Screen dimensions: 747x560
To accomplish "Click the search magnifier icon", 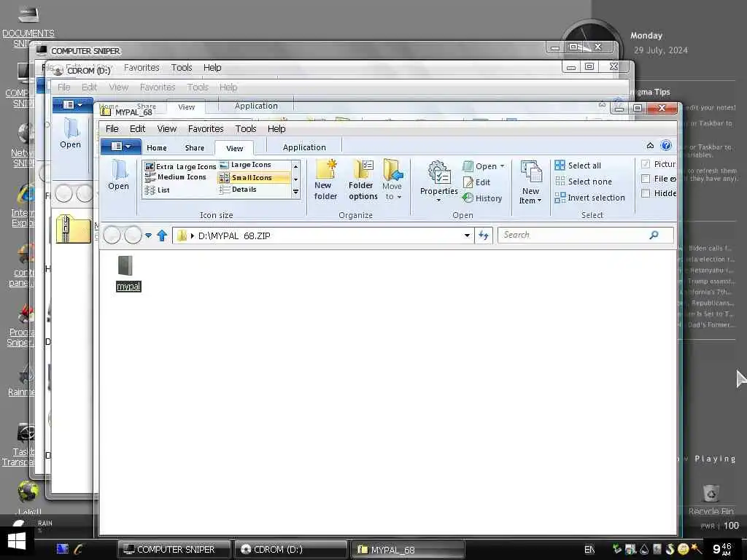I will point(654,235).
